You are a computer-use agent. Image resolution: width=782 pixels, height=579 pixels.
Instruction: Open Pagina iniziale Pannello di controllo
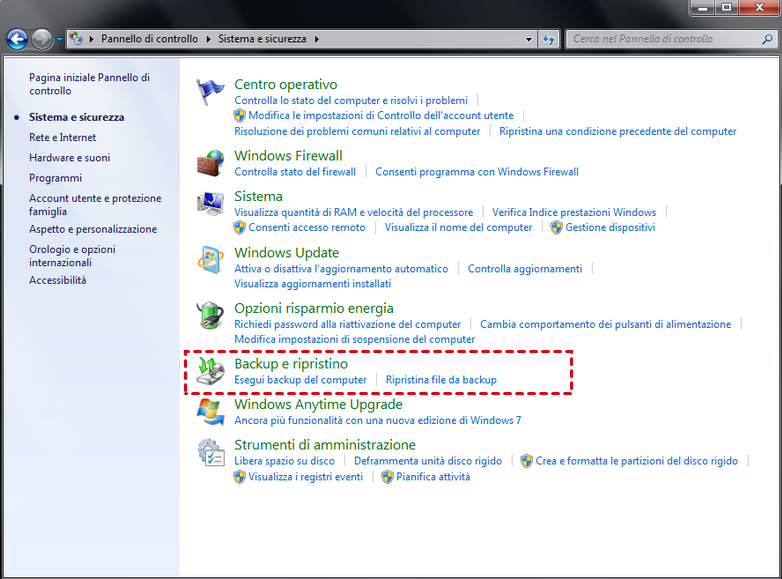pos(89,84)
